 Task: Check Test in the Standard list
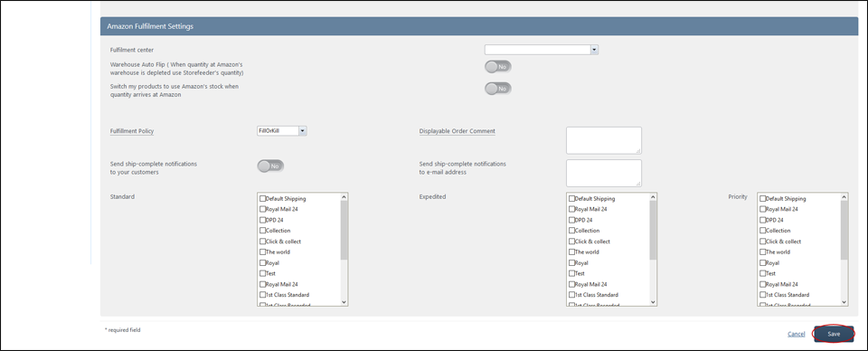tap(262, 273)
